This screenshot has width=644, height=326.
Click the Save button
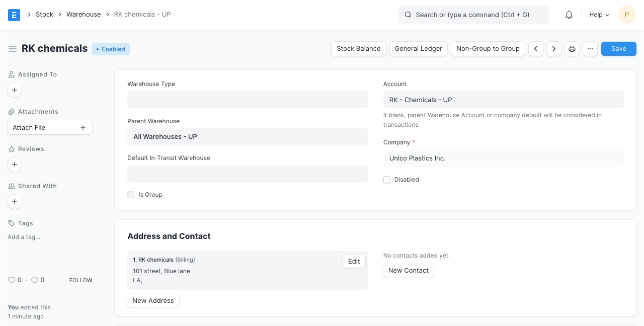tap(618, 49)
